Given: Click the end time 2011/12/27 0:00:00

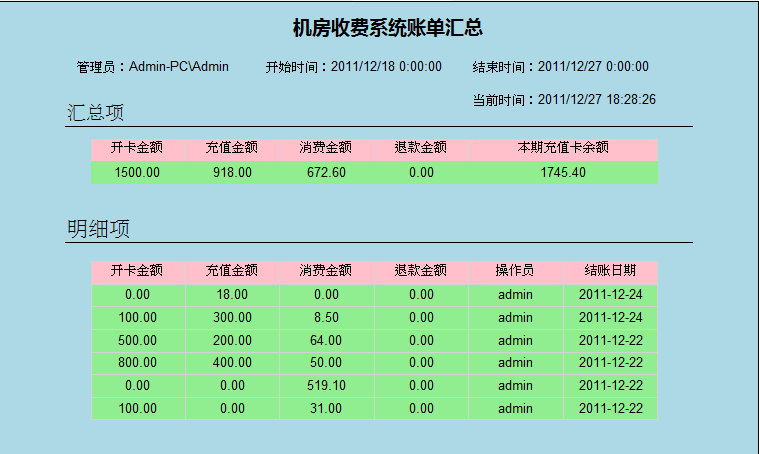Looking at the screenshot, I should click(593, 66).
